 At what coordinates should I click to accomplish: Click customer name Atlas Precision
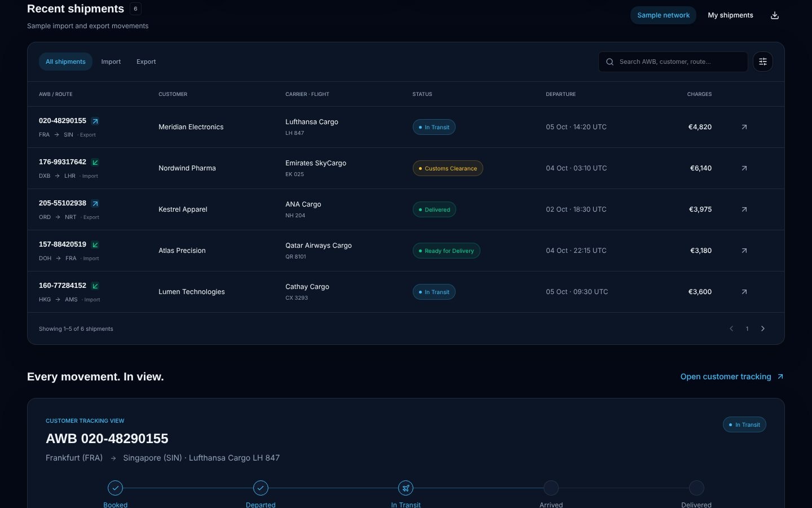click(182, 251)
